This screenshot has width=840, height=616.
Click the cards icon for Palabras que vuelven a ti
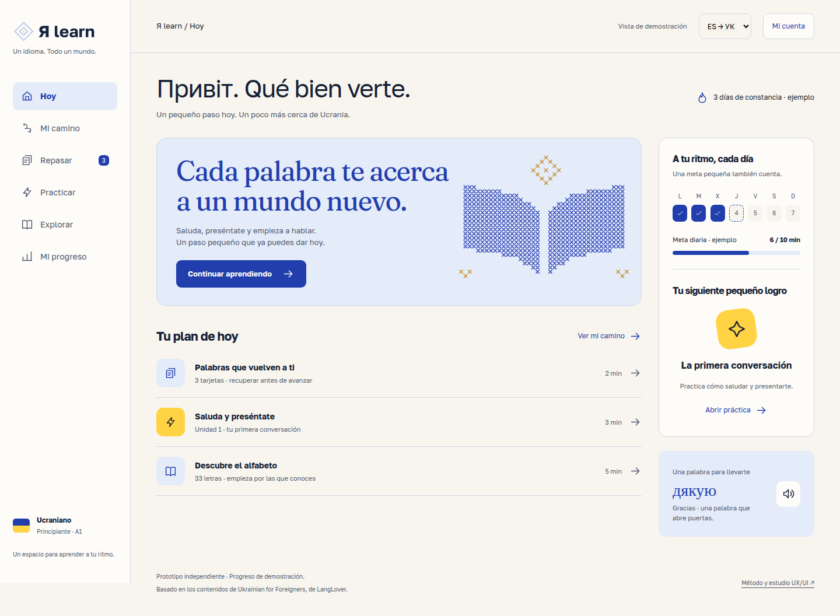(x=170, y=373)
